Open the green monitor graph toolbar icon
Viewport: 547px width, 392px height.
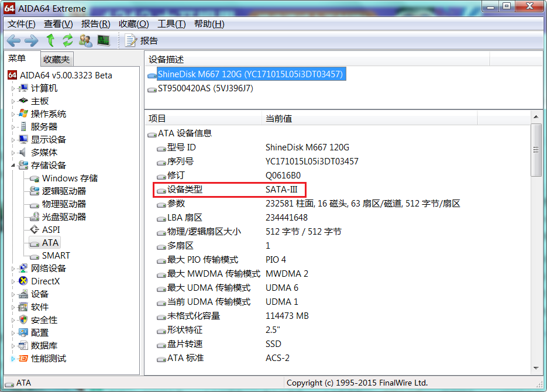[x=104, y=40]
